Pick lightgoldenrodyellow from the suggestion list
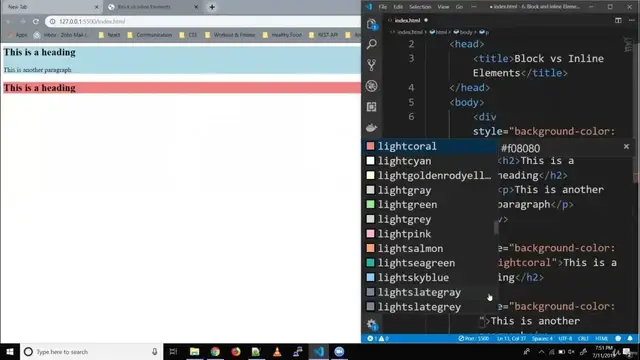This screenshot has width=640, height=360. click(x=430, y=176)
